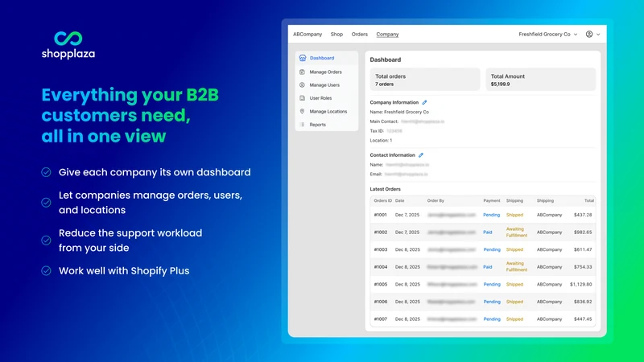This screenshot has height=362, width=644.
Task: Click the $982.65 total amount
Action: 583,232
